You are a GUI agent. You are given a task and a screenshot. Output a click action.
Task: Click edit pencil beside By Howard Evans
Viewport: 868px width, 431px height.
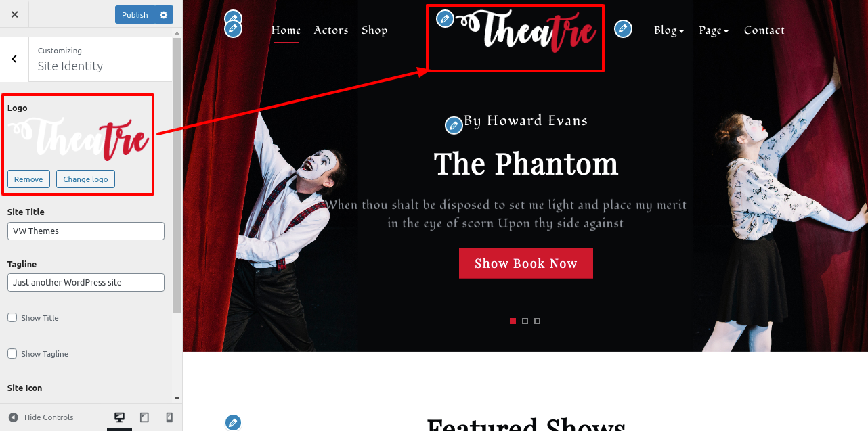[x=453, y=125]
